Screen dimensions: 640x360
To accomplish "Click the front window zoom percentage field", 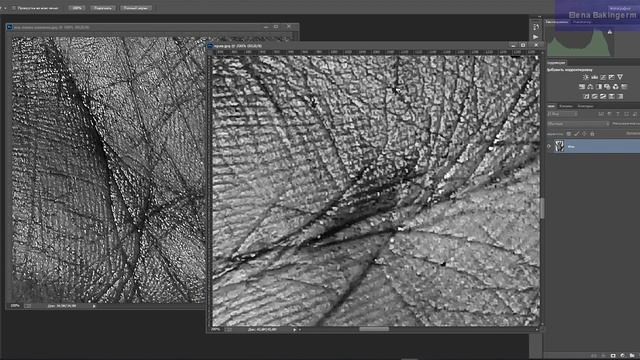I will (216, 329).
